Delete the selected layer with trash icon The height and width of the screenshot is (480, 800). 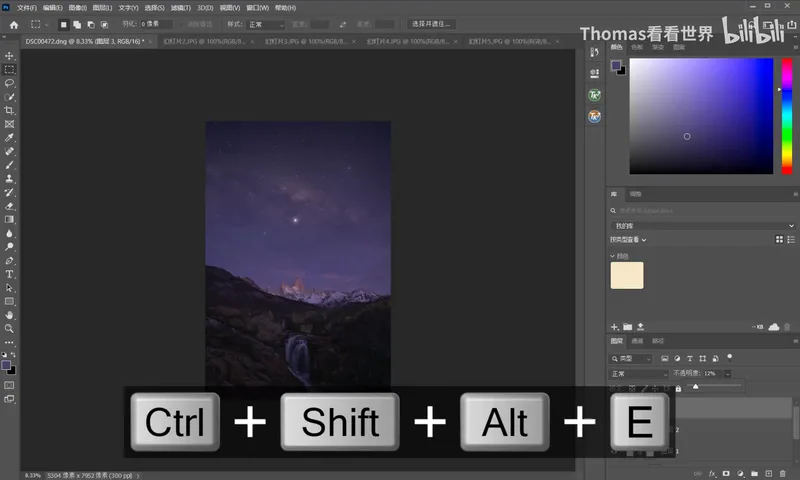[x=783, y=474]
